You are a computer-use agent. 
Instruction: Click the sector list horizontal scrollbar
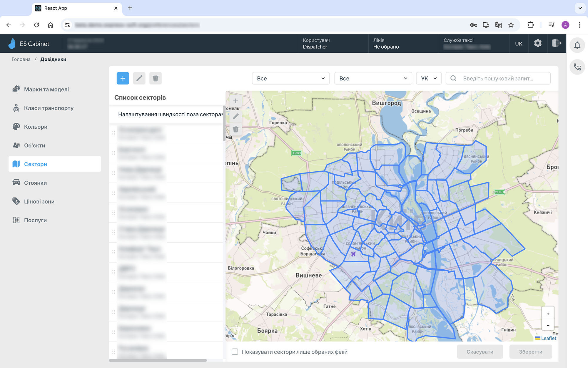point(158,360)
